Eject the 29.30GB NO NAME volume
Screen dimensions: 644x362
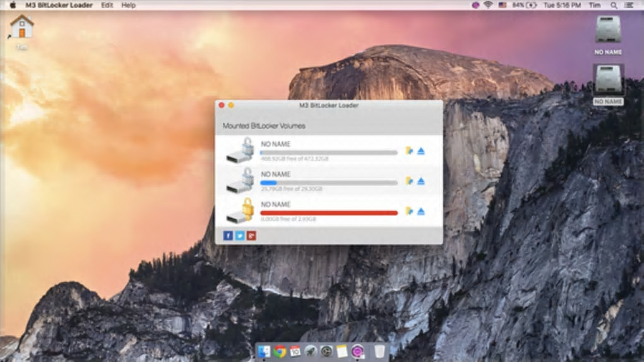(x=421, y=181)
